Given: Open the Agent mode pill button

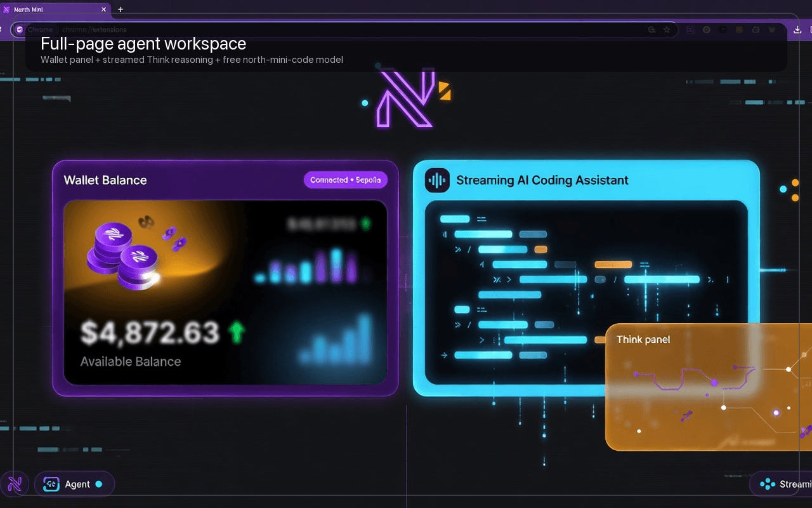Looking at the screenshot, I should (x=74, y=484).
